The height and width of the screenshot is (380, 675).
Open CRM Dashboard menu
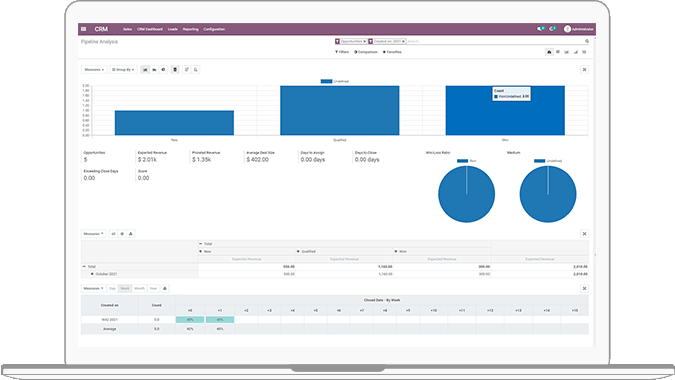coord(150,29)
